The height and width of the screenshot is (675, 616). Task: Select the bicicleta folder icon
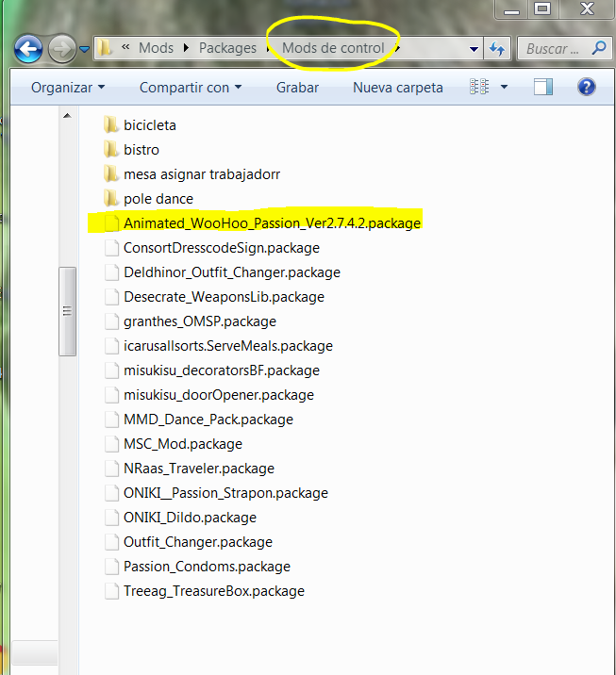(x=110, y=124)
